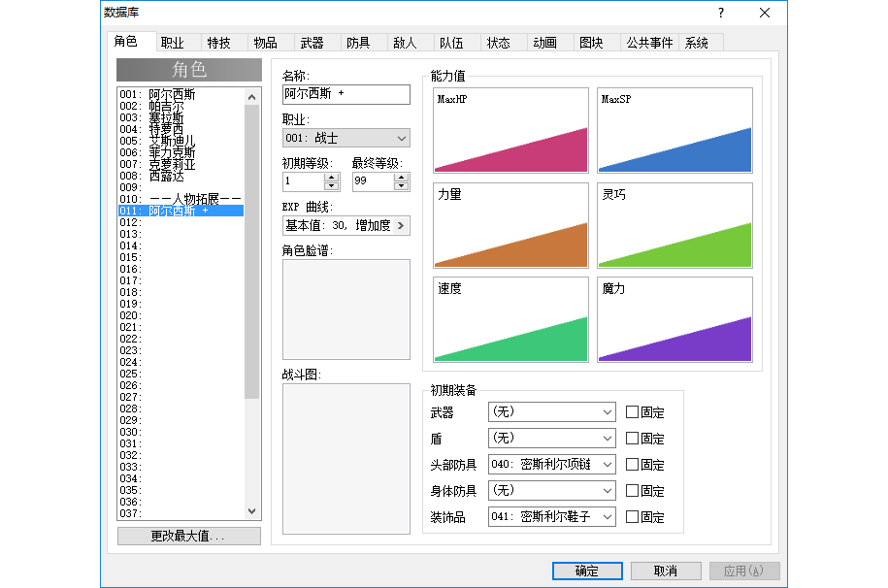Screen dimensions: 888x588
Task: Open the 力量 parameter curve graph
Action: (510, 225)
